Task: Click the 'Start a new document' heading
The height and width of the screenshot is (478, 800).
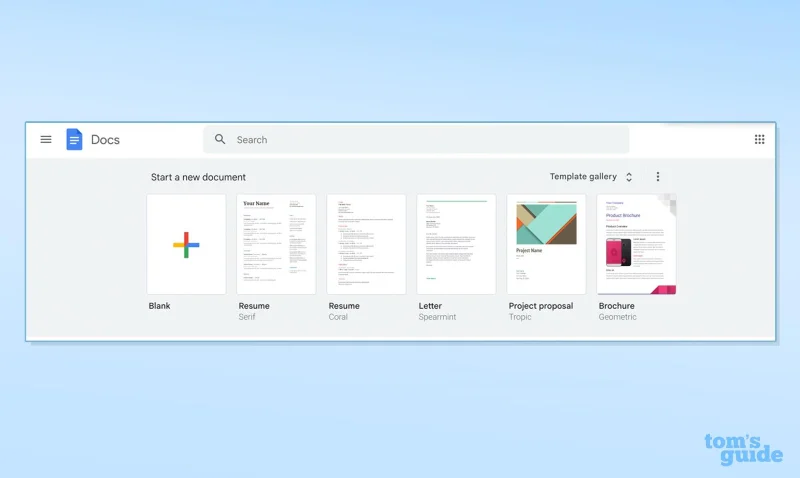Action: point(198,177)
